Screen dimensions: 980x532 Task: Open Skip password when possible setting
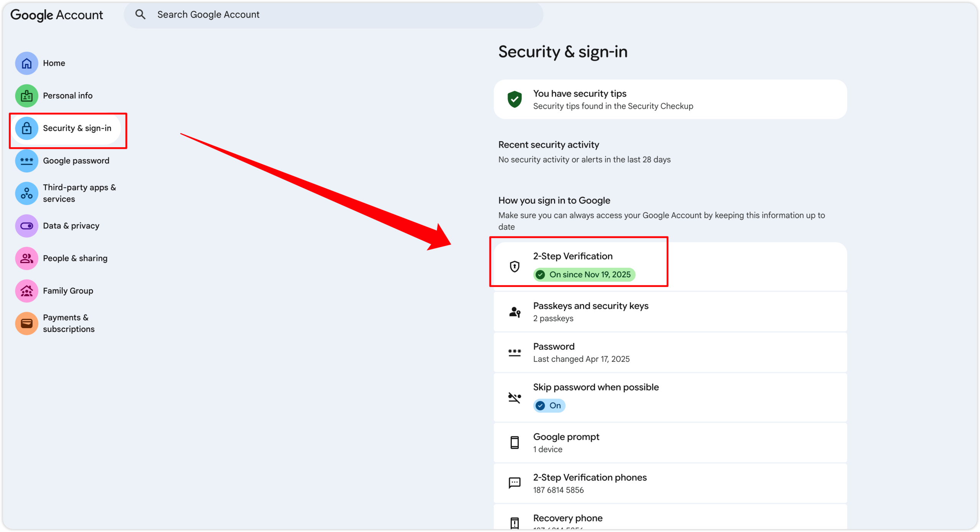[x=670, y=398]
